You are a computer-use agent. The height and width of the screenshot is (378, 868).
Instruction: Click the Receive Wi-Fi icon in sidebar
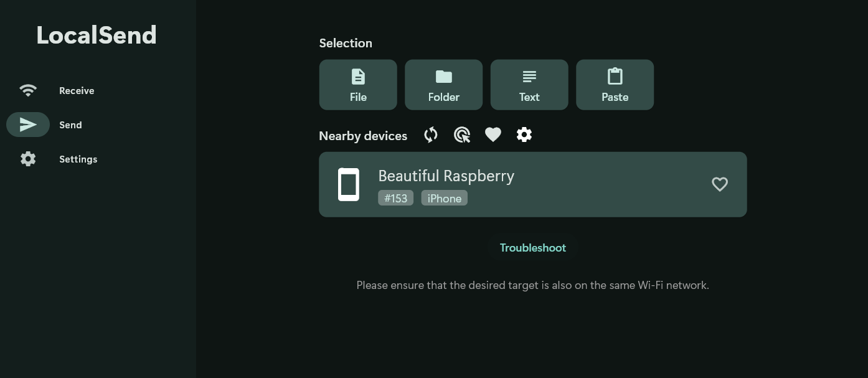(x=28, y=90)
